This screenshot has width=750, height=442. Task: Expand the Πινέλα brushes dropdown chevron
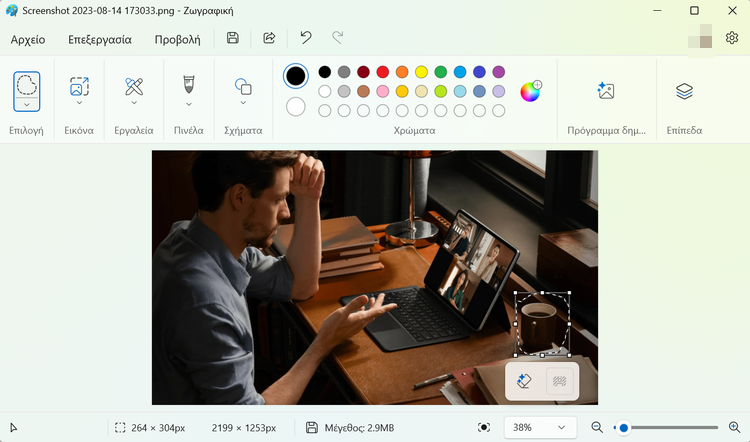(x=188, y=104)
